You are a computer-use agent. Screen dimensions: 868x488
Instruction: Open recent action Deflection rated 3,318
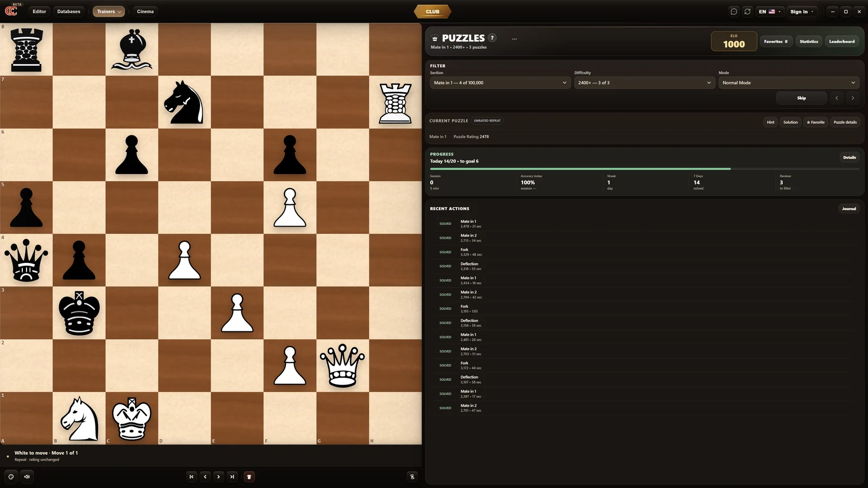point(644,266)
